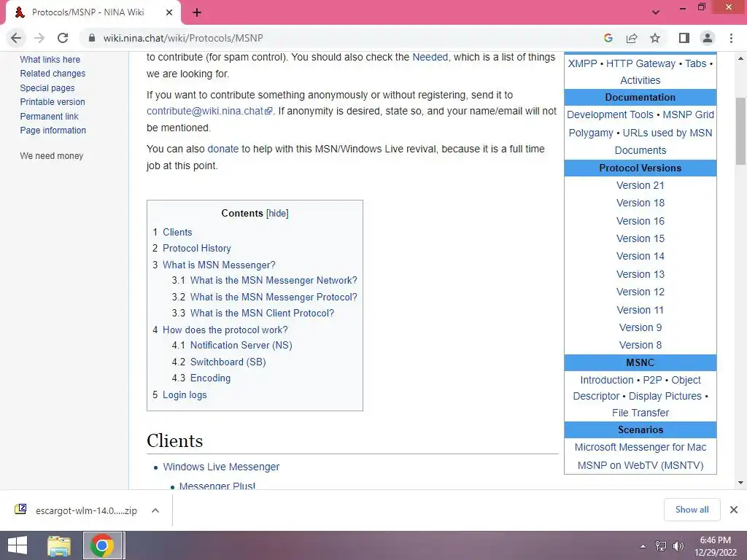Bookmark this page with the star icon

coord(655,38)
